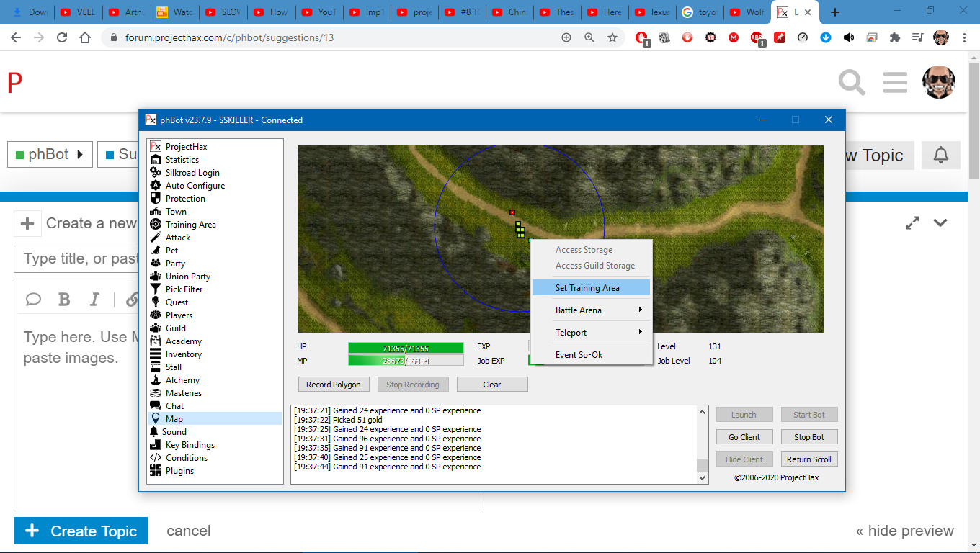Open the phBot category dropdown

coord(50,155)
